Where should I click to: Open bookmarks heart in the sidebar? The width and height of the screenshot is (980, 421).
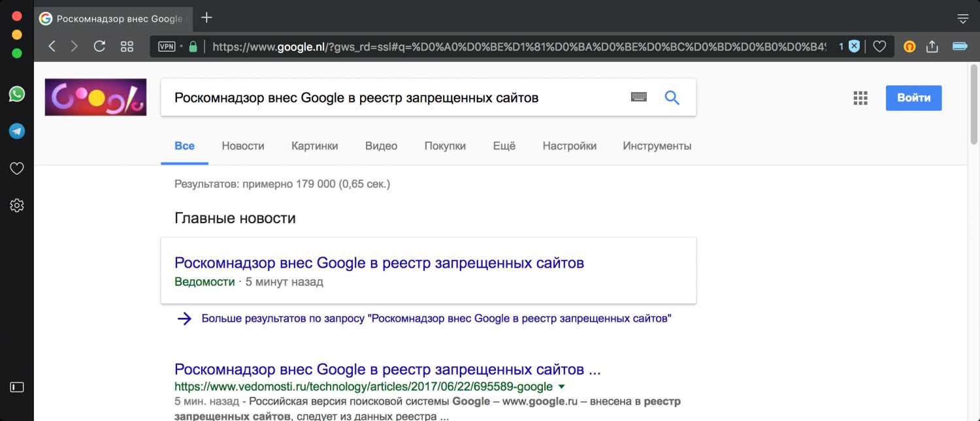click(x=17, y=168)
